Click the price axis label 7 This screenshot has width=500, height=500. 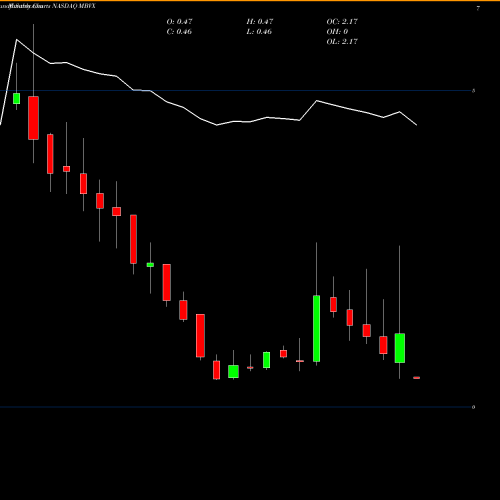click(478, 9)
